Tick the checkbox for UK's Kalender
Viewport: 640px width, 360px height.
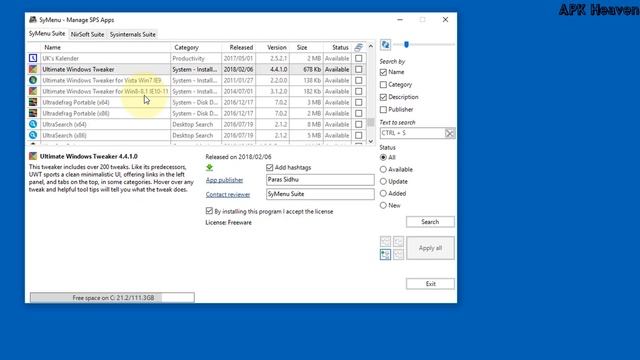pyautogui.click(x=358, y=58)
